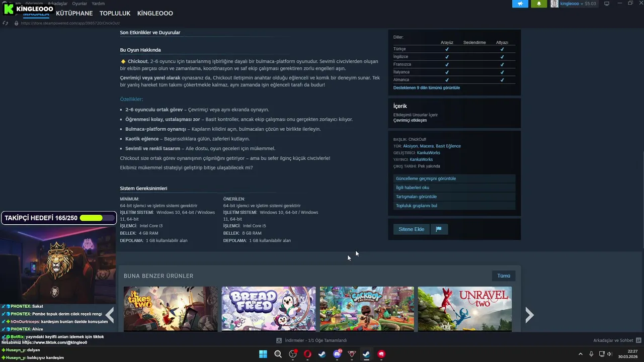Click the taskbar search magnifier

point(278,354)
